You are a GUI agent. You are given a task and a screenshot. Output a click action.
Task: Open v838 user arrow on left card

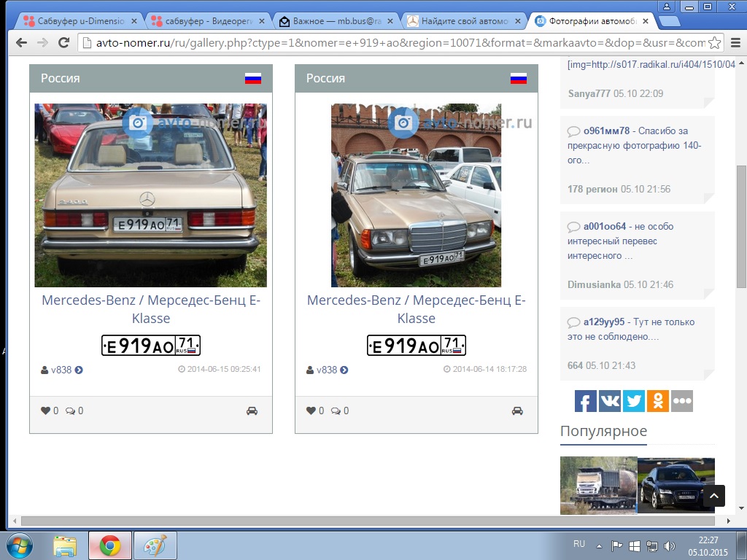coord(79,370)
